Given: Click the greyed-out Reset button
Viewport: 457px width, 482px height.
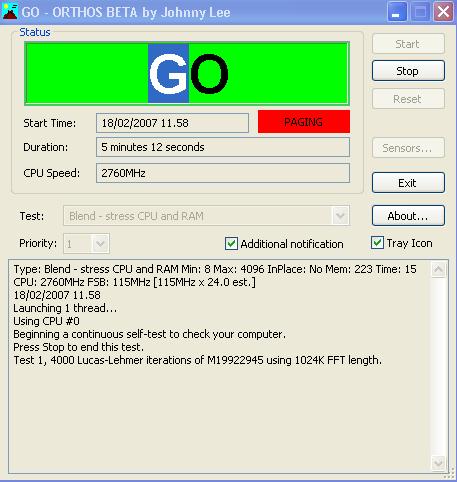Looking at the screenshot, I should (x=408, y=99).
